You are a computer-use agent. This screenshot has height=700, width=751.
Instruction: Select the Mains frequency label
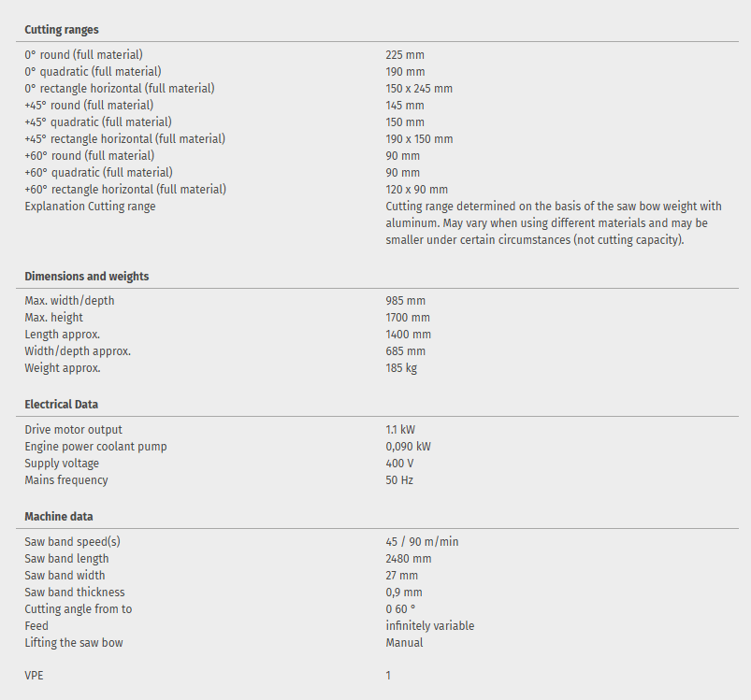tap(66, 480)
